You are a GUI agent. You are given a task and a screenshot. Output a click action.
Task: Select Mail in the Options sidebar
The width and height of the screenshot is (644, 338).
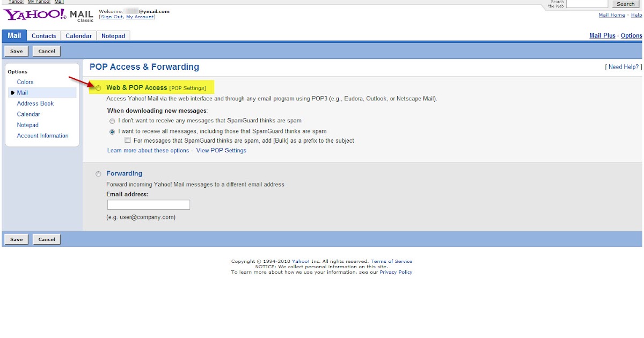(22, 93)
